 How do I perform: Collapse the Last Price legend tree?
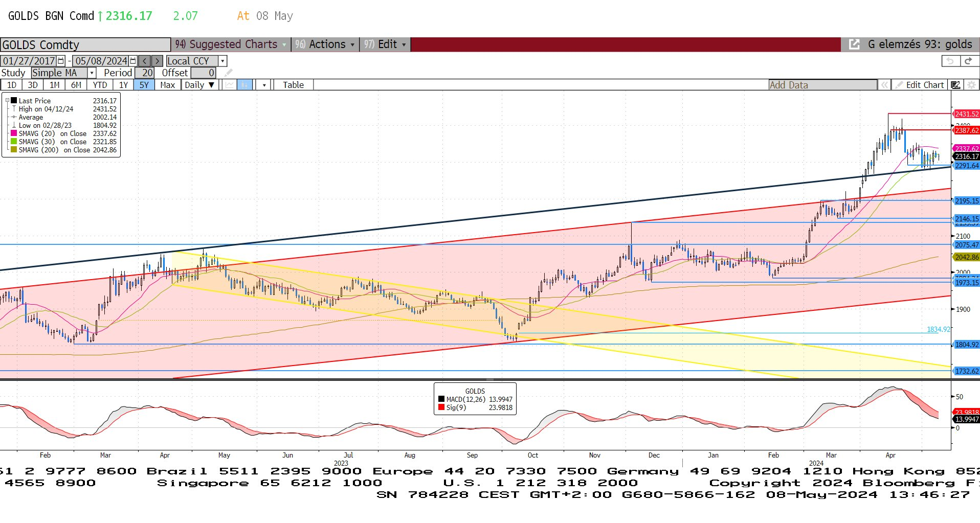coord(7,100)
